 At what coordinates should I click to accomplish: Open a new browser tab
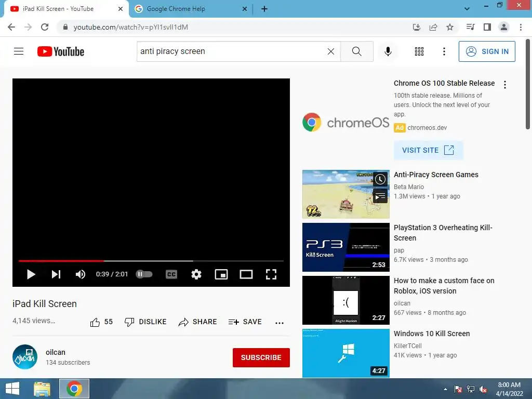click(x=264, y=9)
